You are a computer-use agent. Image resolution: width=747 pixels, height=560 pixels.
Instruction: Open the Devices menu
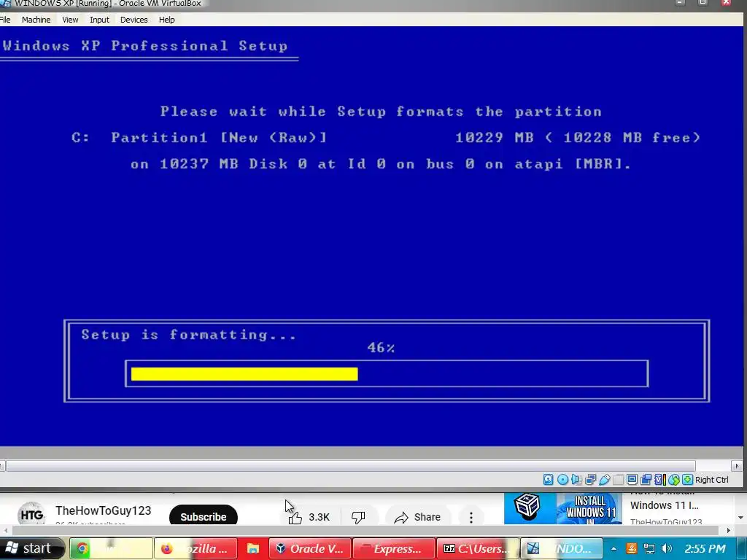pos(134,20)
